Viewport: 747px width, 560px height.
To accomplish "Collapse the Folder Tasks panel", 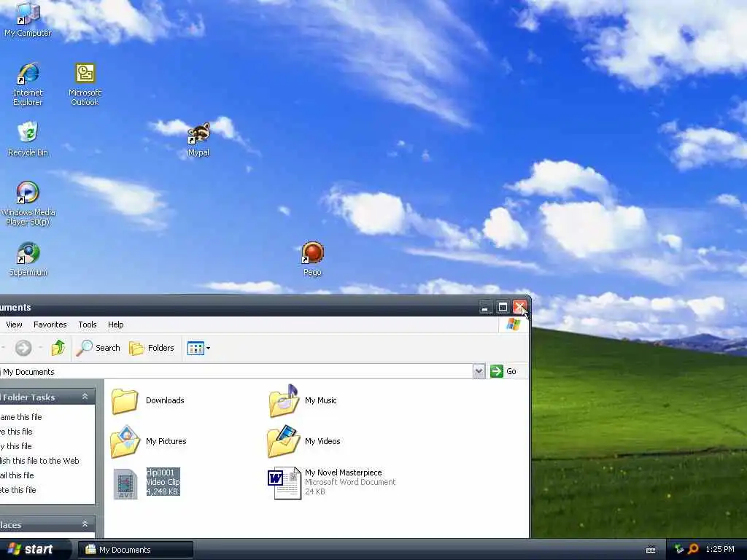I will coord(85,397).
